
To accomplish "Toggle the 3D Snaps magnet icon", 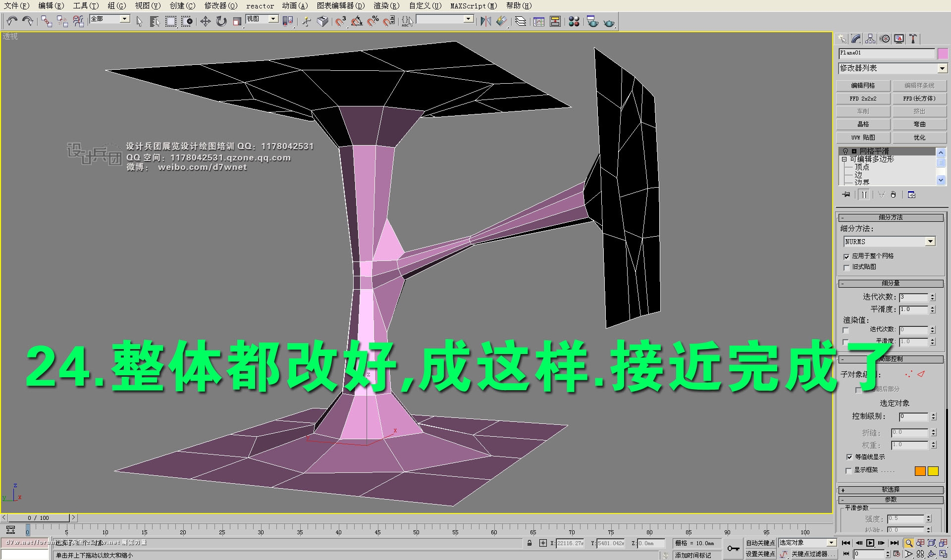I will (x=341, y=21).
